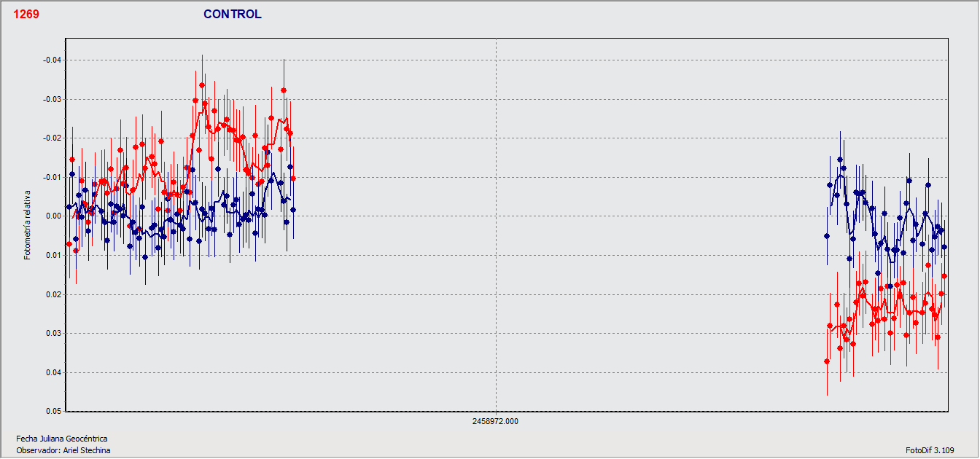The height and width of the screenshot is (459, 980).
Task: Click the central vertical dashed gridline
Action: click(494, 219)
